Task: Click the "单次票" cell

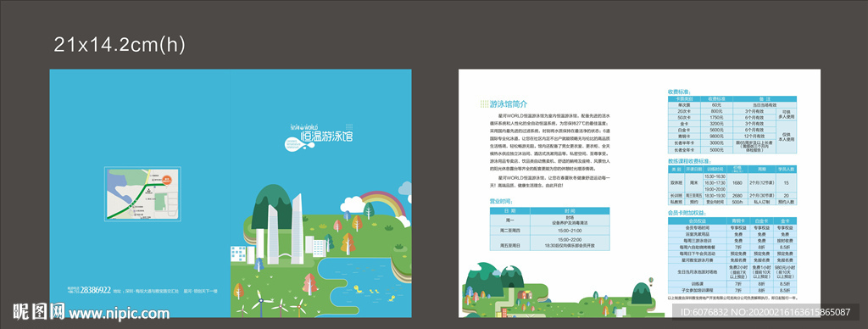Action: tap(684, 104)
